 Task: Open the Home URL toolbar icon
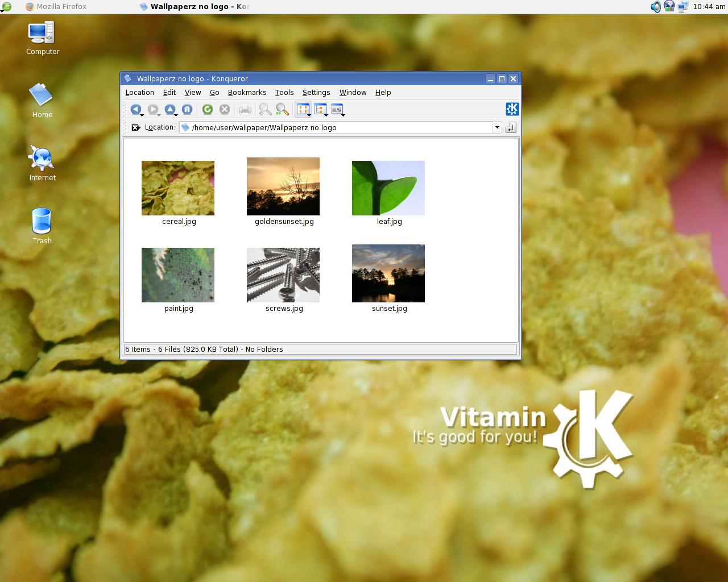pyautogui.click(x=187, y=109)
